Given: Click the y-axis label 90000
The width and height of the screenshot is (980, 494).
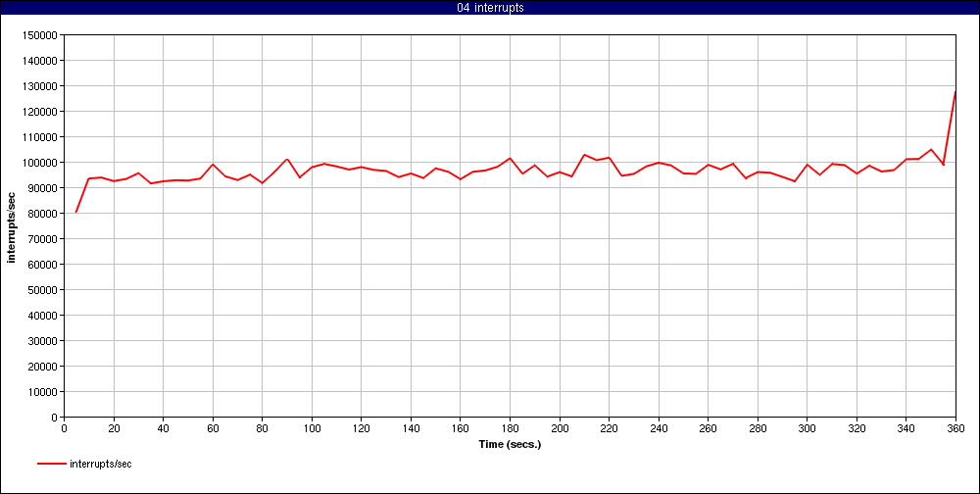Looking at the screenshot, I should (x=42, y=187).
